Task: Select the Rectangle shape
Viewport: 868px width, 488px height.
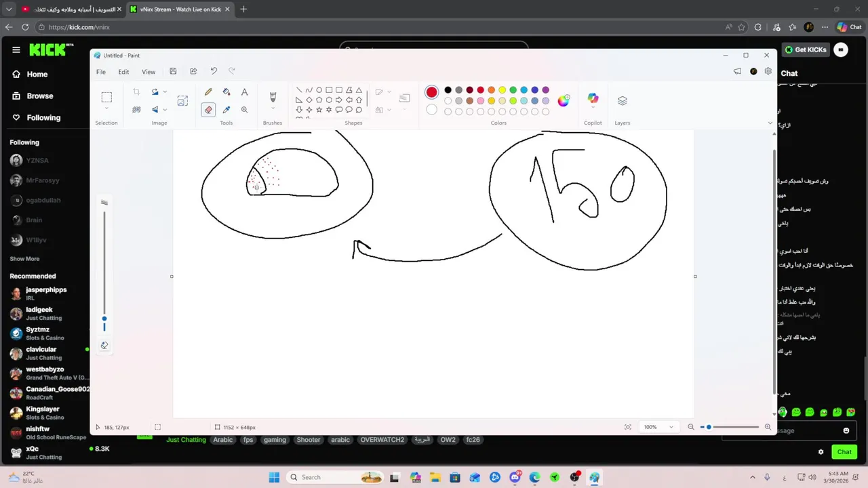Action: click(329, 90)
